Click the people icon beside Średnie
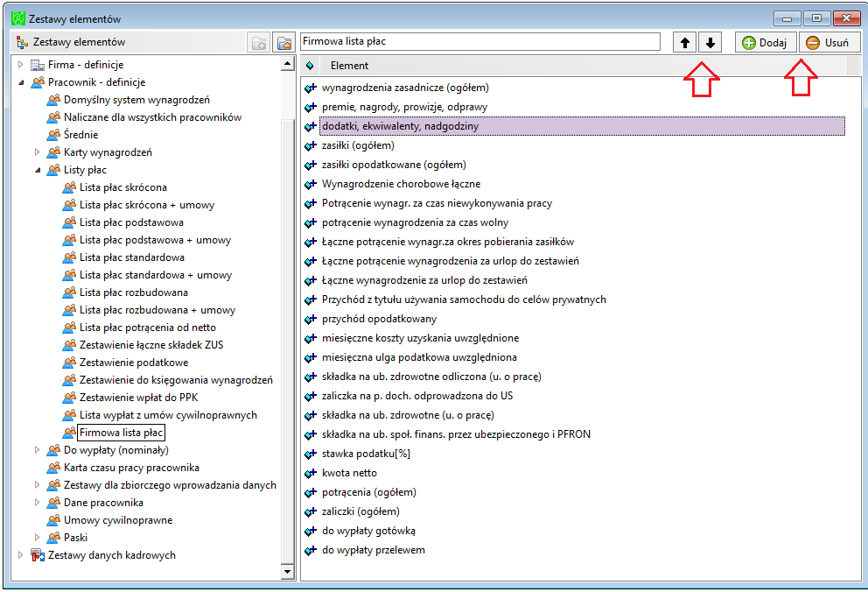This screenshot has height=592, width=868. (x=53, y=135)
